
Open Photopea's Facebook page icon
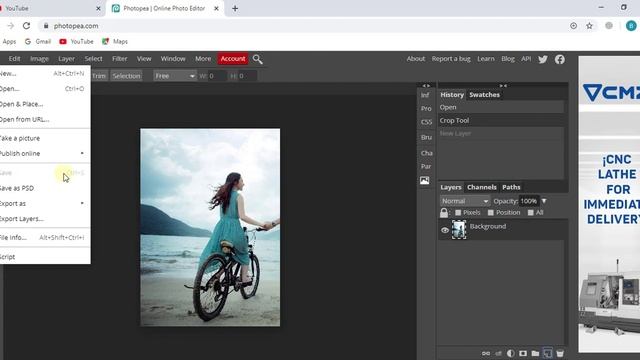[x=560, y=59]
